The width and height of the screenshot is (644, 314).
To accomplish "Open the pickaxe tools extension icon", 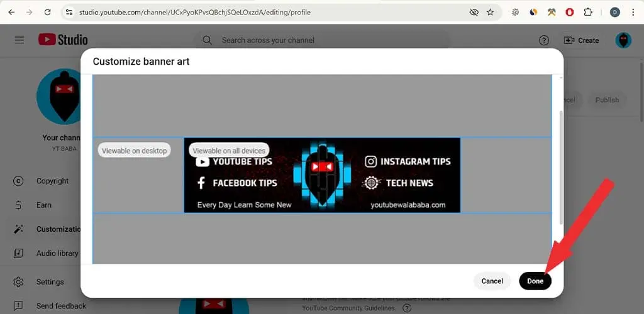I will point(552,13).
